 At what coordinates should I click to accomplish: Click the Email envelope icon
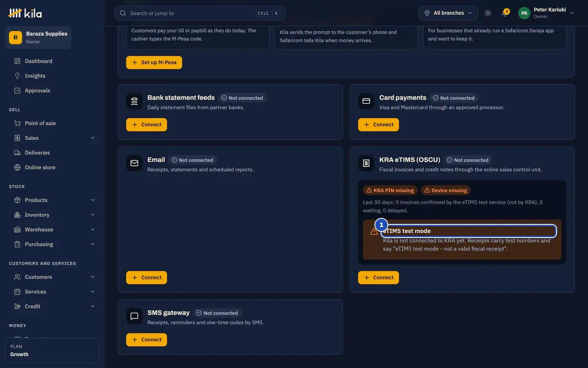134,163
